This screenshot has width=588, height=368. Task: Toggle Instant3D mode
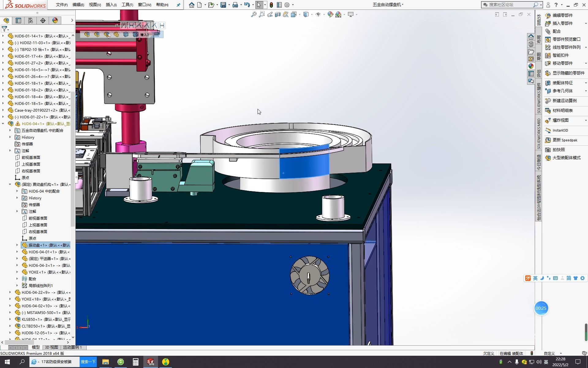click(x=560, y=130)
